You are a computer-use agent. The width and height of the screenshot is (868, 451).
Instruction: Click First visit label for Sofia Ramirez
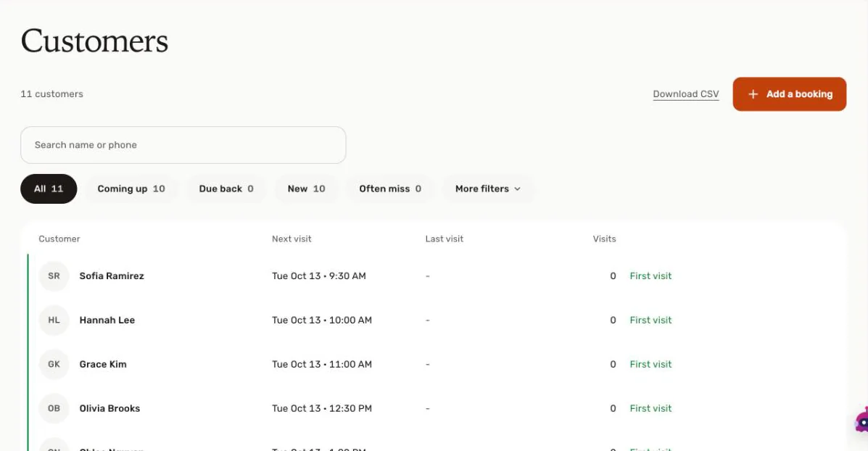click(650, 276)
